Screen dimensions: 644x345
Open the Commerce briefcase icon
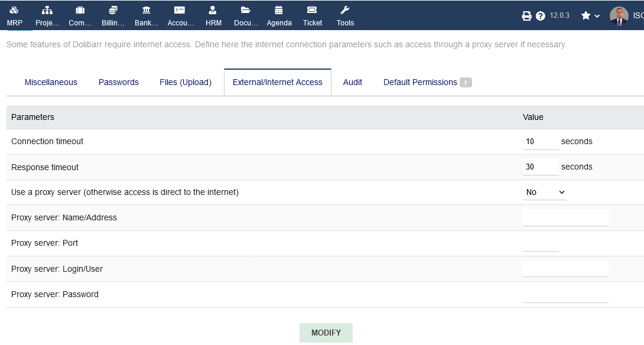click(80, 10)
